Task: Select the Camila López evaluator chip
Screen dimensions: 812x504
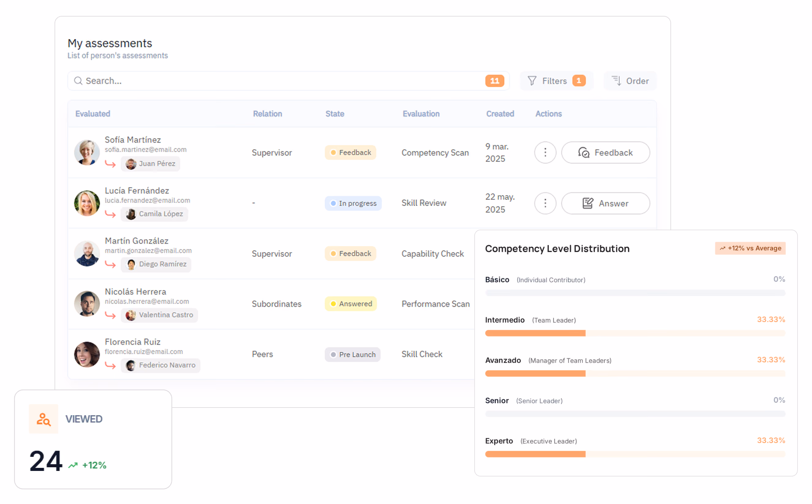Action: (155, 215)
